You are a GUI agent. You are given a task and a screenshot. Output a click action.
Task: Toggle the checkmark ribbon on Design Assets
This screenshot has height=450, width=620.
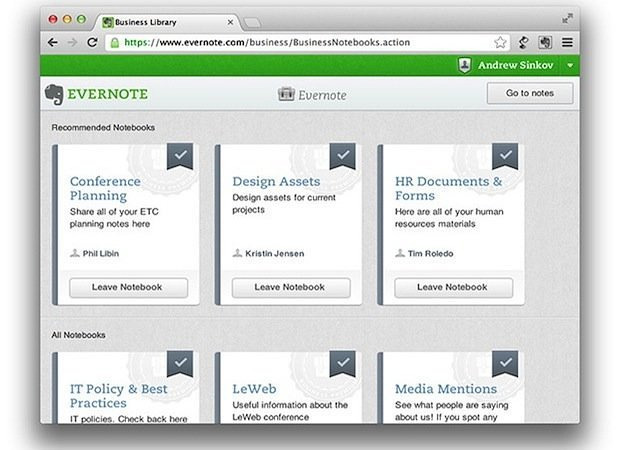(342, 157)
